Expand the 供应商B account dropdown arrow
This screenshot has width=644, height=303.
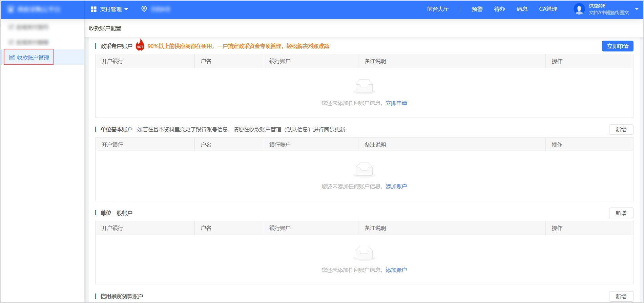tap(637, 9)
